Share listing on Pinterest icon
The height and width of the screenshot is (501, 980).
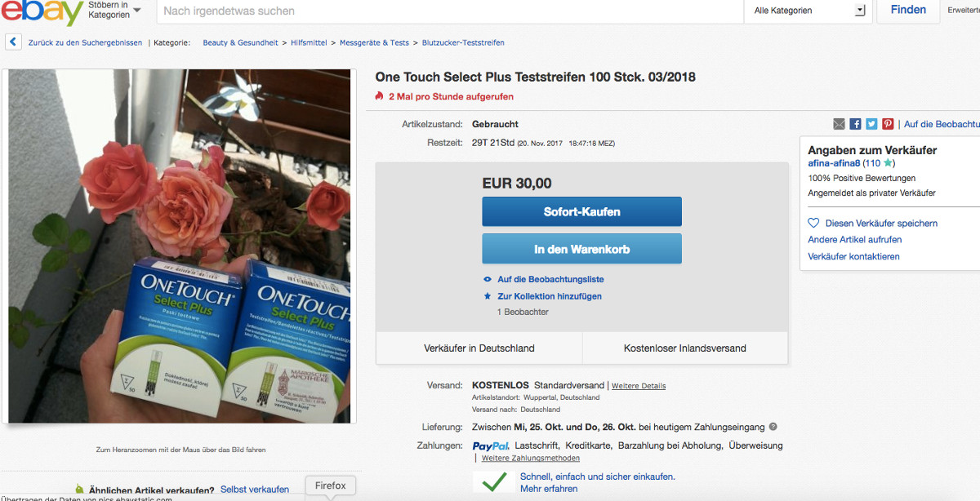coord(888,124)
